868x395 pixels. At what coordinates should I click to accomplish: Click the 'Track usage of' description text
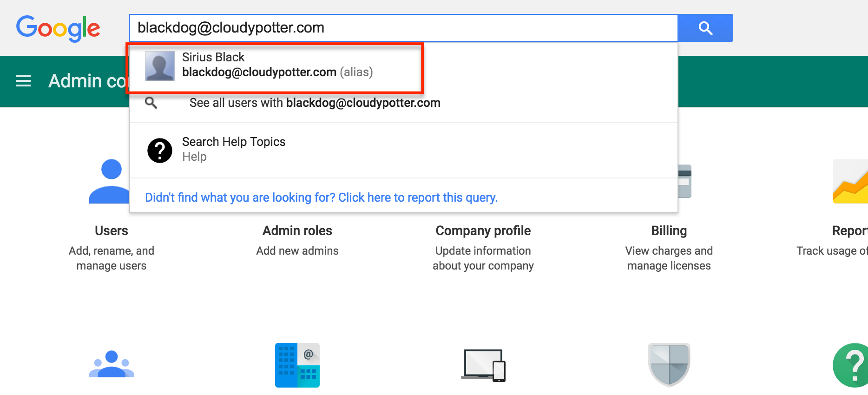[x=832, y=251]
